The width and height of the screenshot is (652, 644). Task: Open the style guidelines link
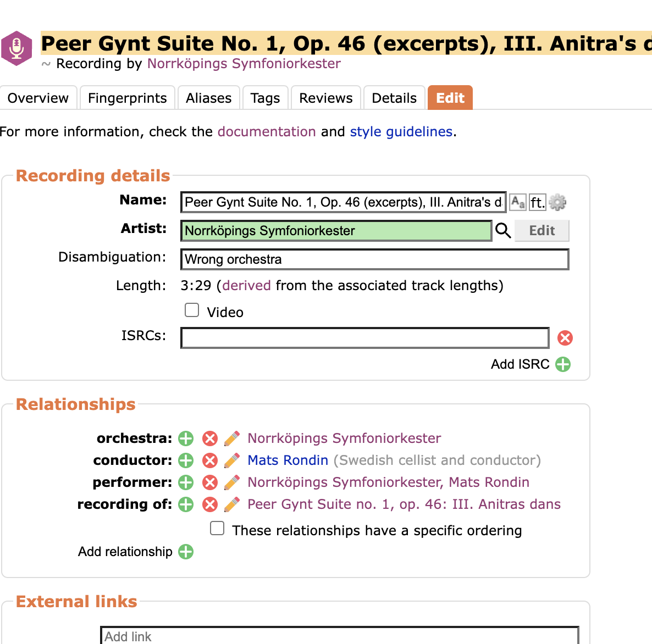coord(401,132)
